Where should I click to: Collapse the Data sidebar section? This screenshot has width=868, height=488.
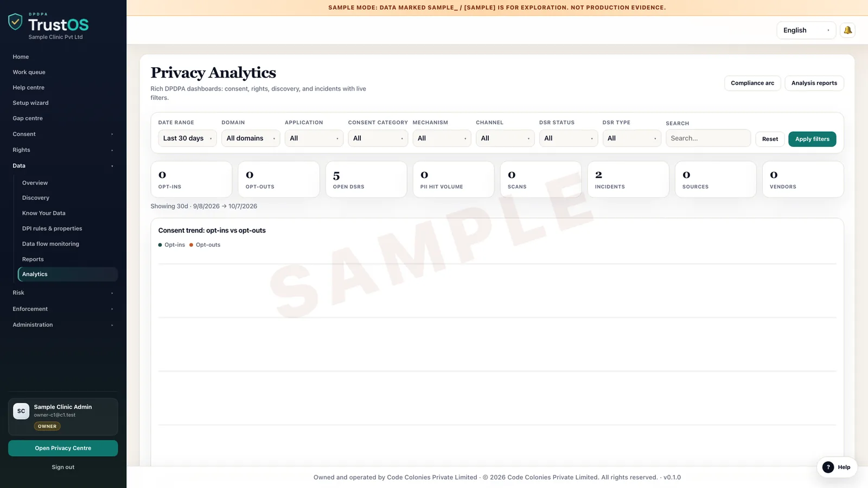(63, 166)
